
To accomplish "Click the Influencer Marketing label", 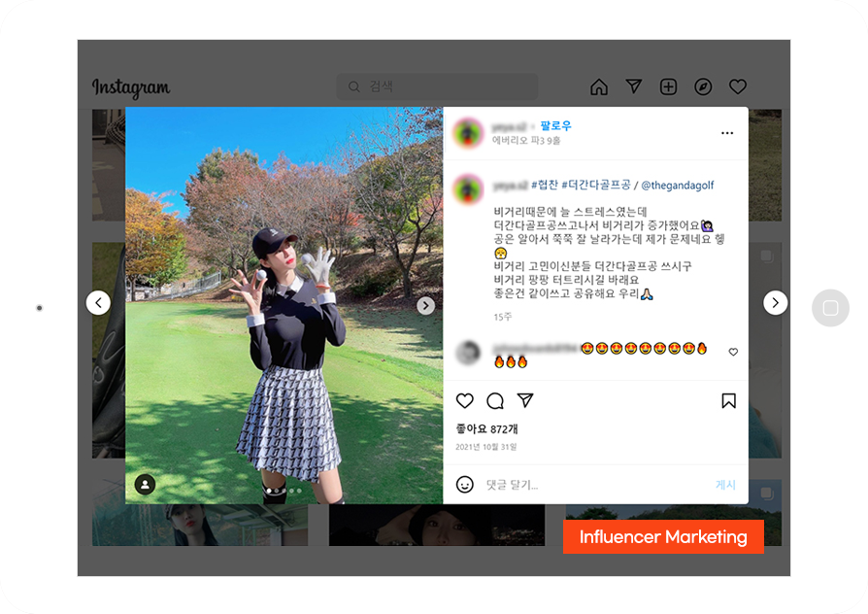I will (x=663, y=537).
